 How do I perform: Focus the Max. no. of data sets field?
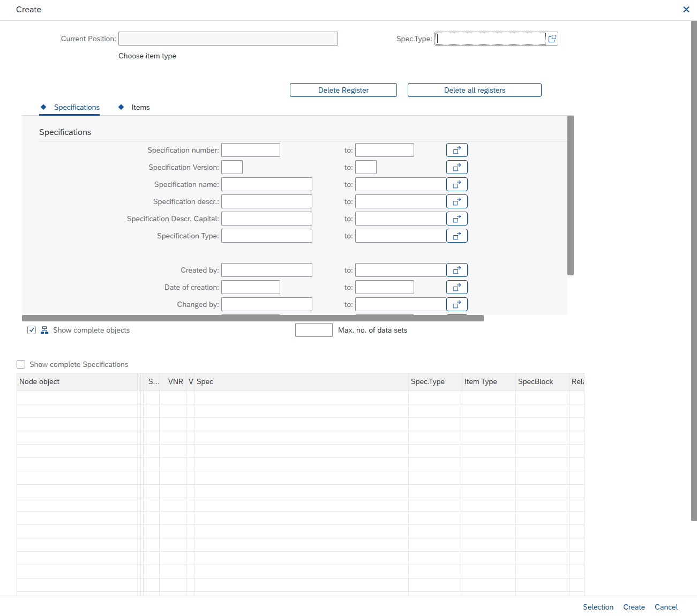313,330
